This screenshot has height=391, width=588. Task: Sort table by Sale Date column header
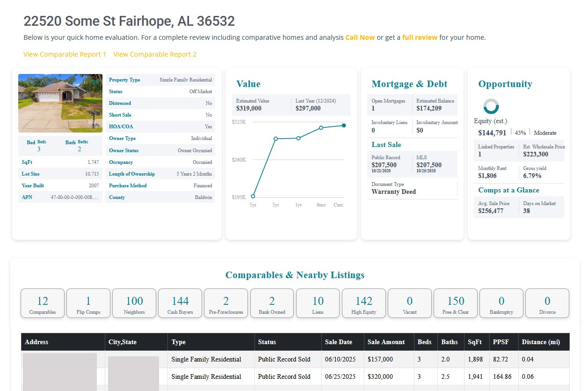click(x=338, y=342)
